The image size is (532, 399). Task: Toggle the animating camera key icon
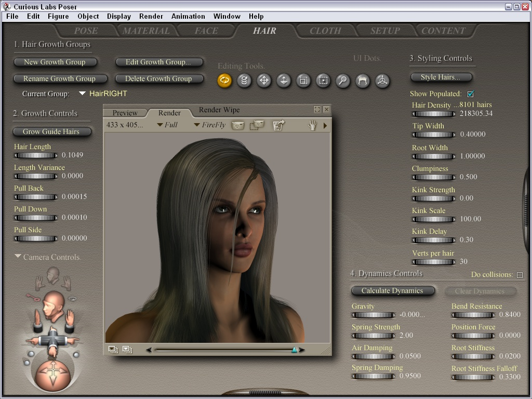pyautogui.click(x=33, y=297)
